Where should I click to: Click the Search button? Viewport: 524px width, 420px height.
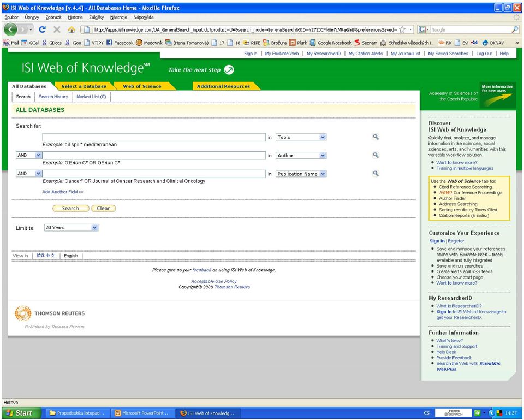click(70, 208)
